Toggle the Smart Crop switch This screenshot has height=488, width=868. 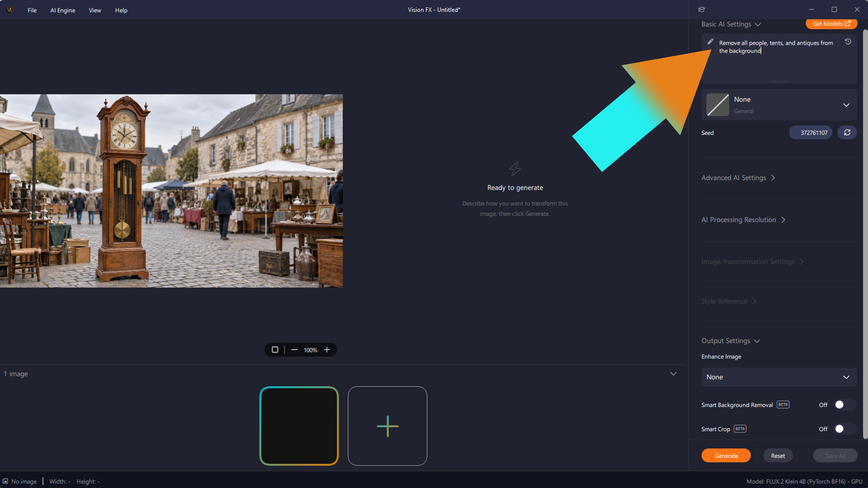click(845, 429)
